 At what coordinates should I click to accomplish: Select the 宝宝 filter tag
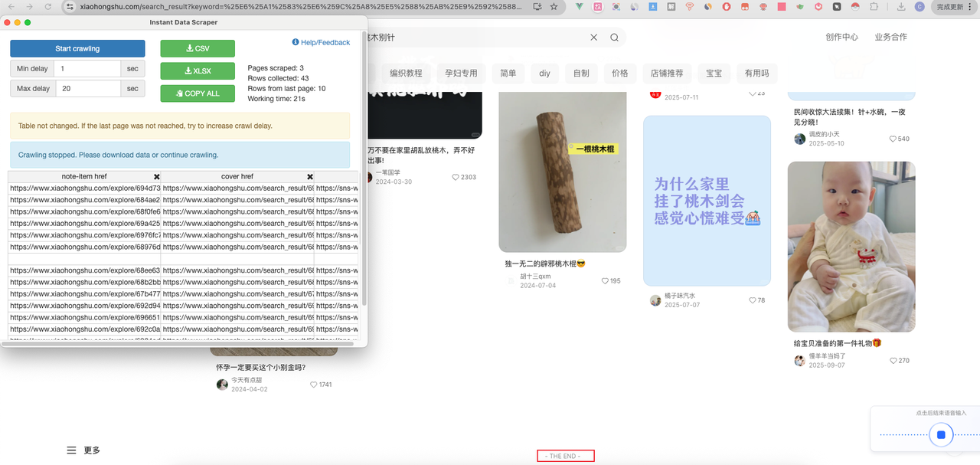point(714,73)
